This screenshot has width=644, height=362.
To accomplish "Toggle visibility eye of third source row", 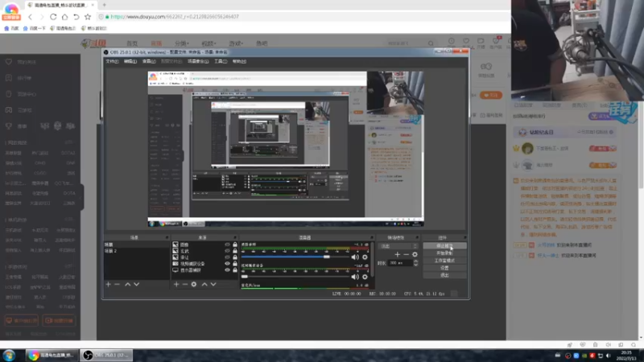I will pyautogui.click(x=227, y=257).
